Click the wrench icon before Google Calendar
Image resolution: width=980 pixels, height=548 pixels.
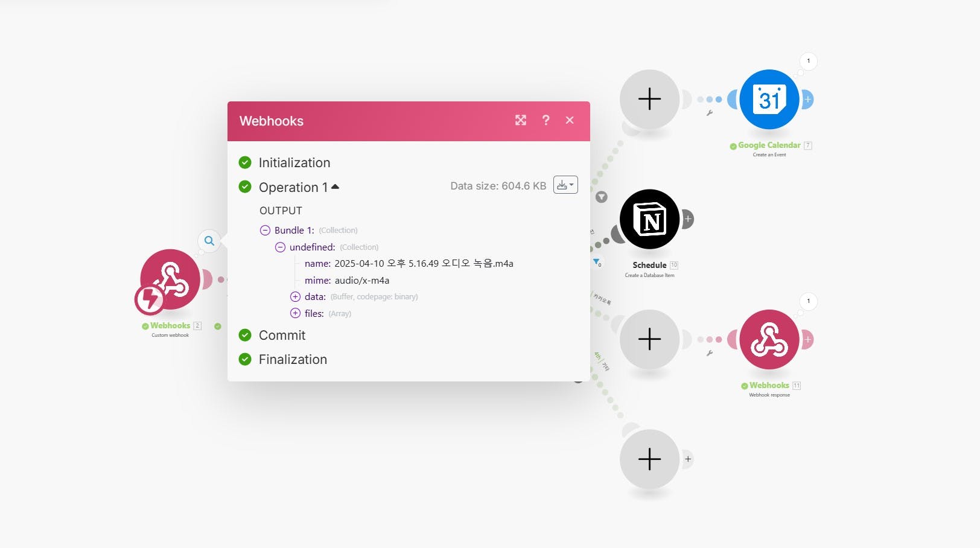(x=710, y=113)
